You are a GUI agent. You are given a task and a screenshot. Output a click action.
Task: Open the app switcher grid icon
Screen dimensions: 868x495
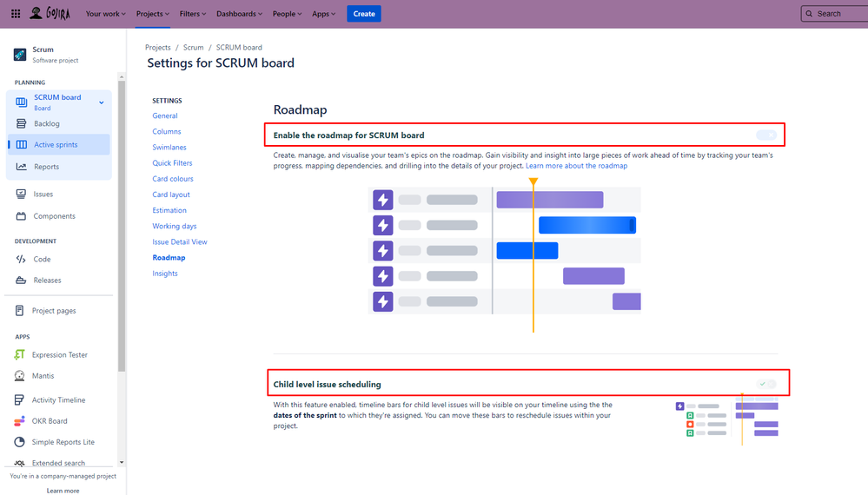point(16,14)
